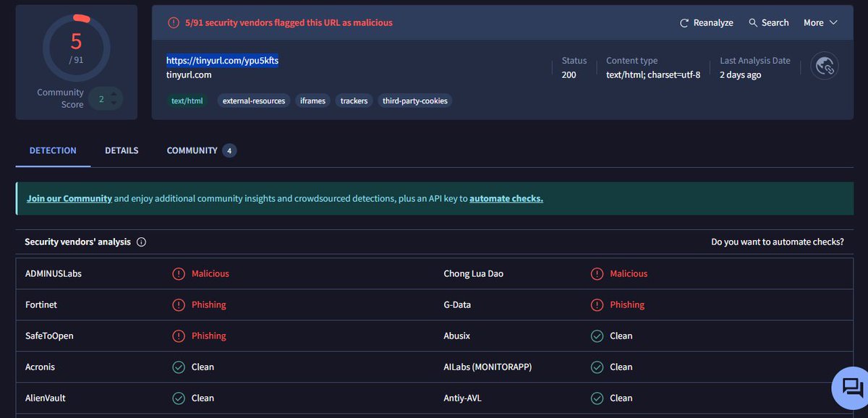868x418 pixels.
Task: Switch to the DETAILS tab
Action: [122, 150]
